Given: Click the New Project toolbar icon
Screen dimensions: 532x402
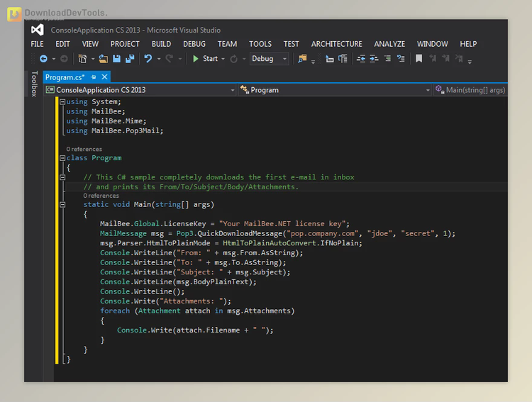Looking at the screenshot, I should [82, 59].
